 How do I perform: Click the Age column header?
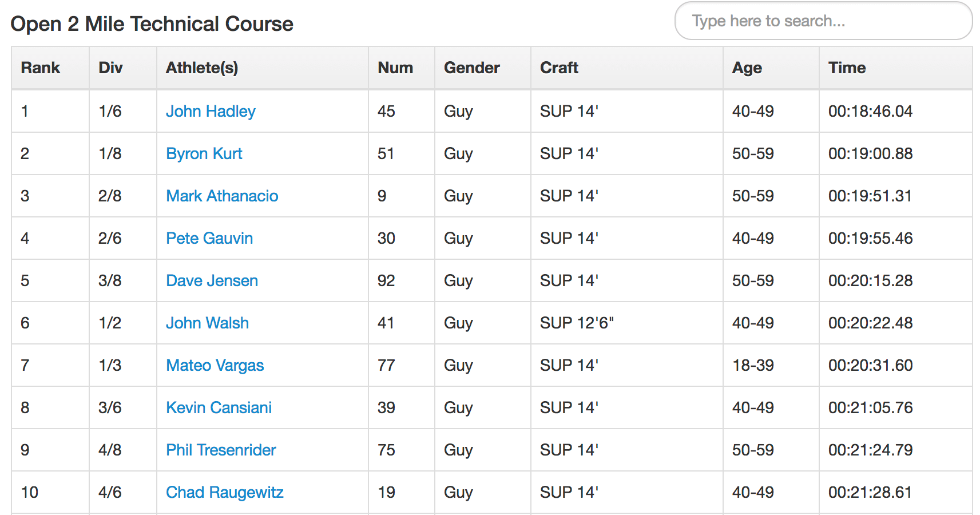pyautogui.click(x=747, y=68)
